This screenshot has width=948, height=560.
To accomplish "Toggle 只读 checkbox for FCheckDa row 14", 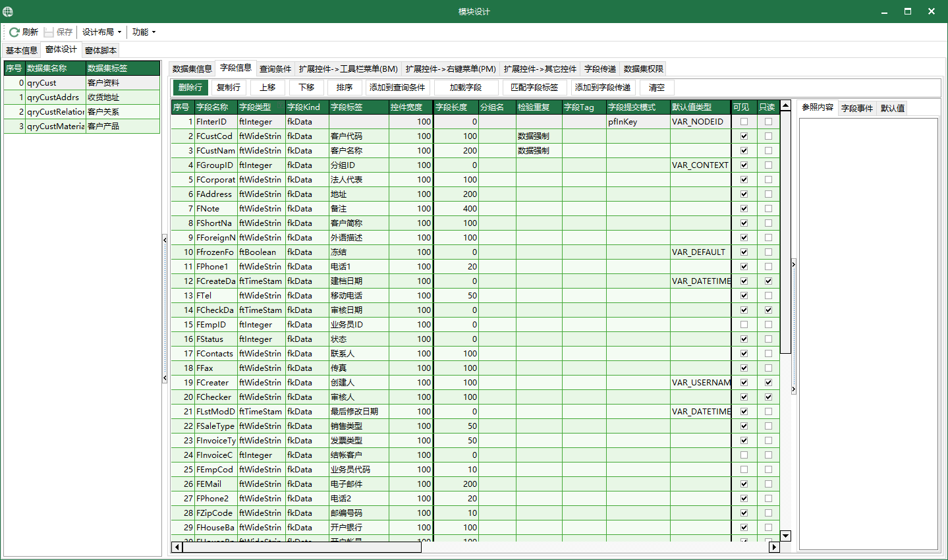I will coord(768,310).
